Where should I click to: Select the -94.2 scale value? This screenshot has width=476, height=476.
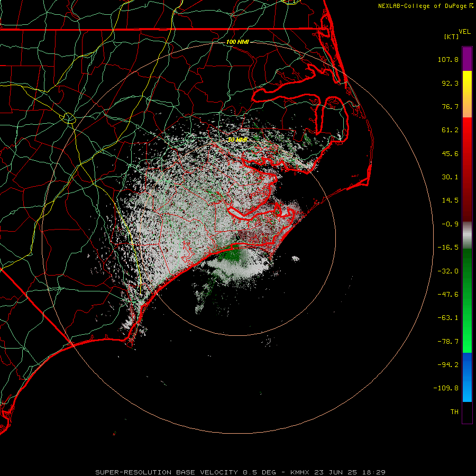448,364
